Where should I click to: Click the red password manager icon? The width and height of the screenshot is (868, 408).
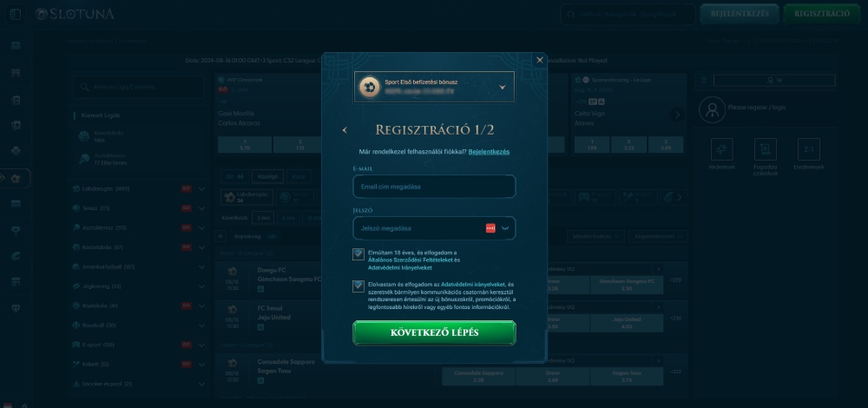click(x=490, y=228)
